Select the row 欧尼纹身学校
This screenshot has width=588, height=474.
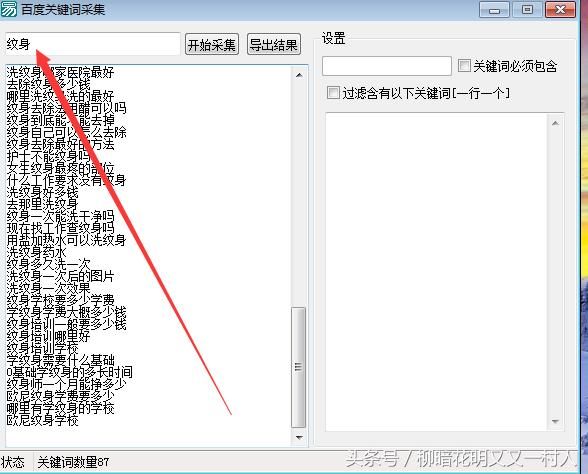42,420
